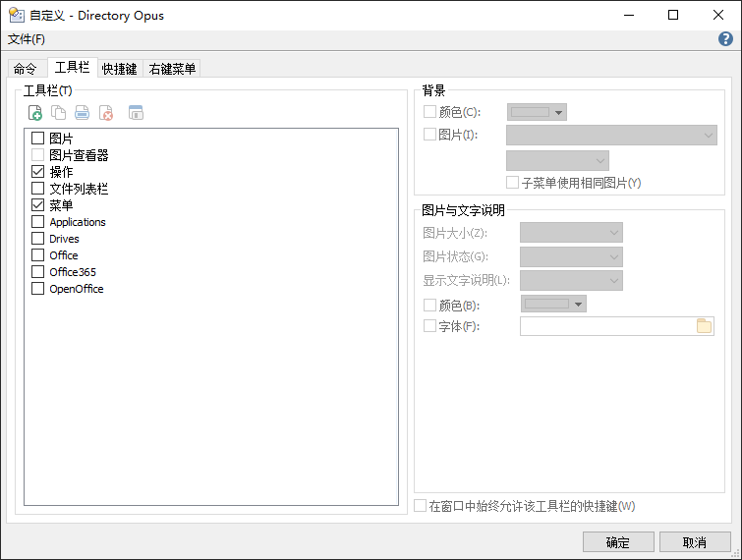Switch to the 快捷键 tab
Screen dimensions: 742x560
pyautogui.click(x=120, y=69)
